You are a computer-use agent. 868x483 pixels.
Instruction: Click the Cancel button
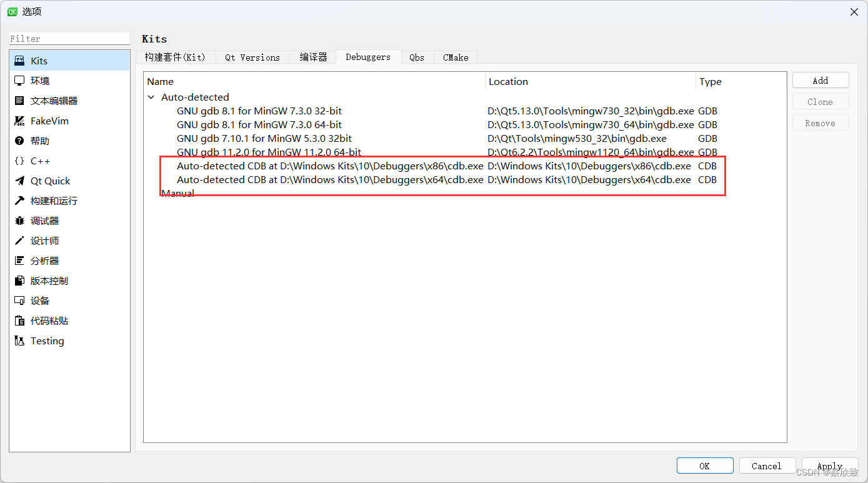[x=767, y=466]
